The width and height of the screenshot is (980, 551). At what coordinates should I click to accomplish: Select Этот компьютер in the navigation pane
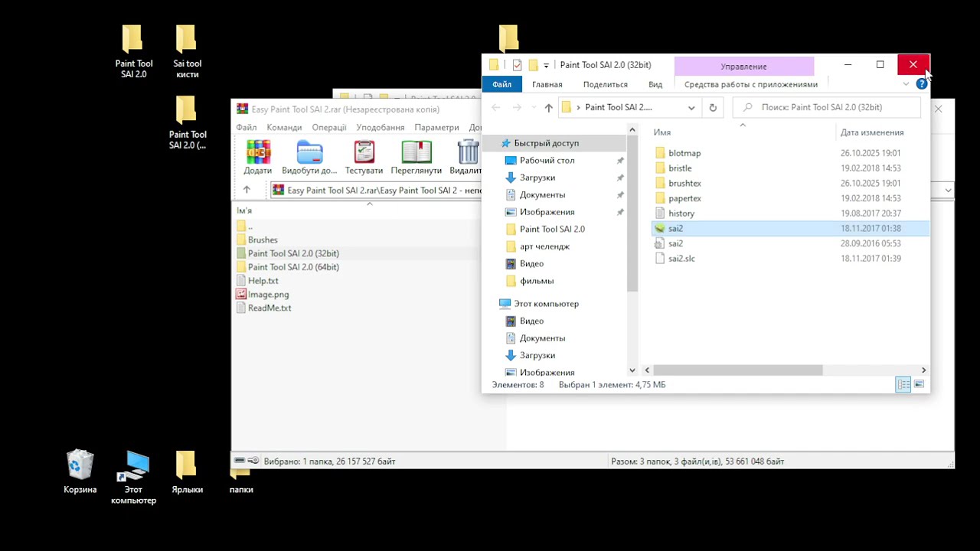coord(546,304)
